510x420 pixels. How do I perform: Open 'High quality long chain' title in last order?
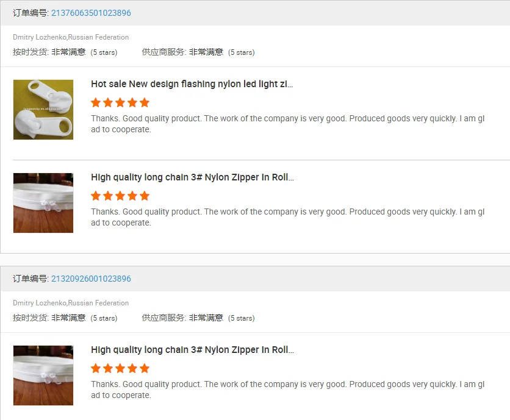192,350
